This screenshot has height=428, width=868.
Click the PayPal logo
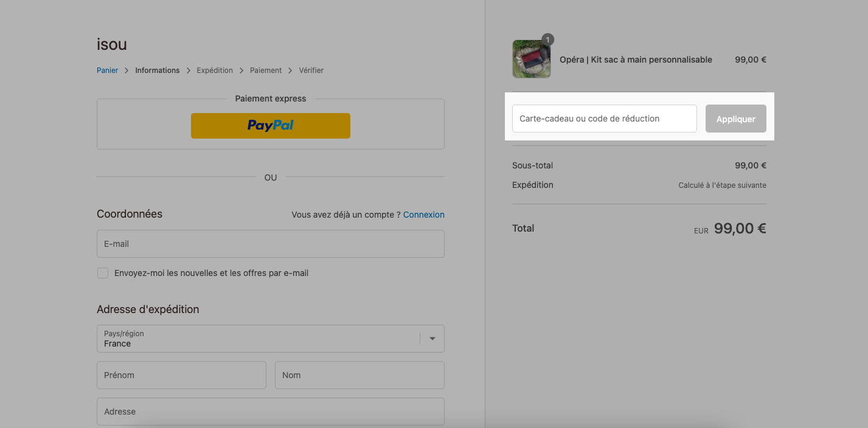point(271,125)
